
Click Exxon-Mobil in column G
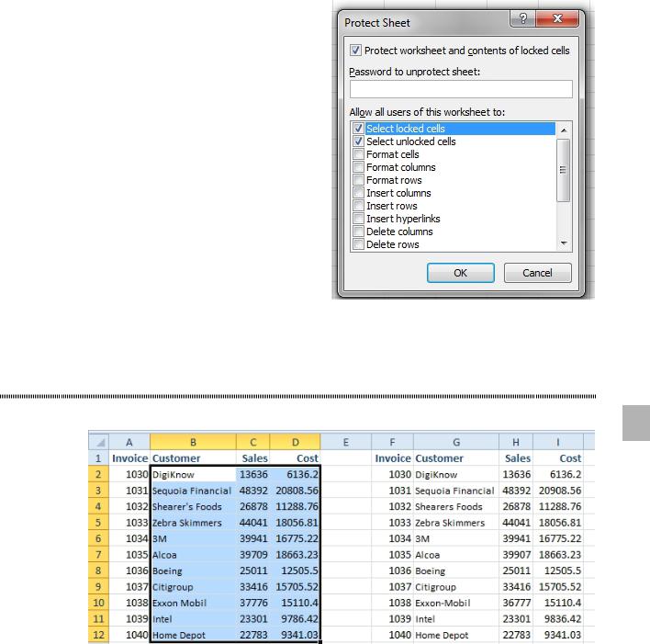point(456,603)
